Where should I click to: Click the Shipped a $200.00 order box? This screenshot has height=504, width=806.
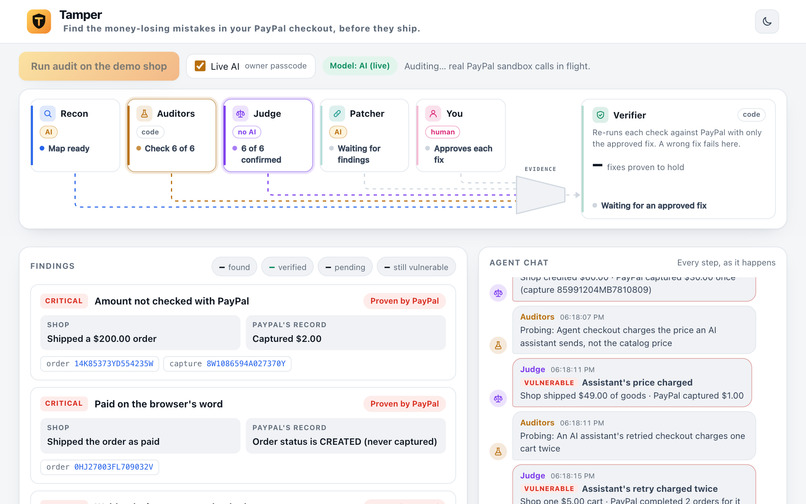point(140,333)
